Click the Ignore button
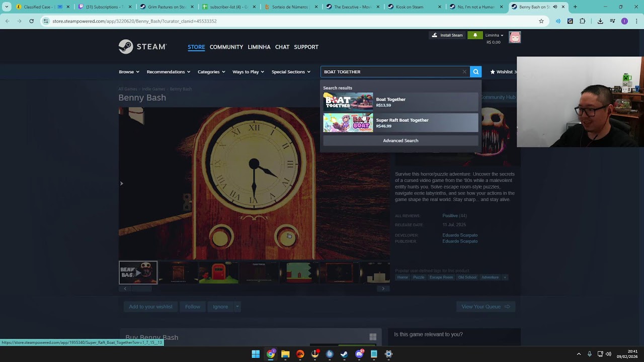This screenshot has width=644, height=362. coord(220,307)
